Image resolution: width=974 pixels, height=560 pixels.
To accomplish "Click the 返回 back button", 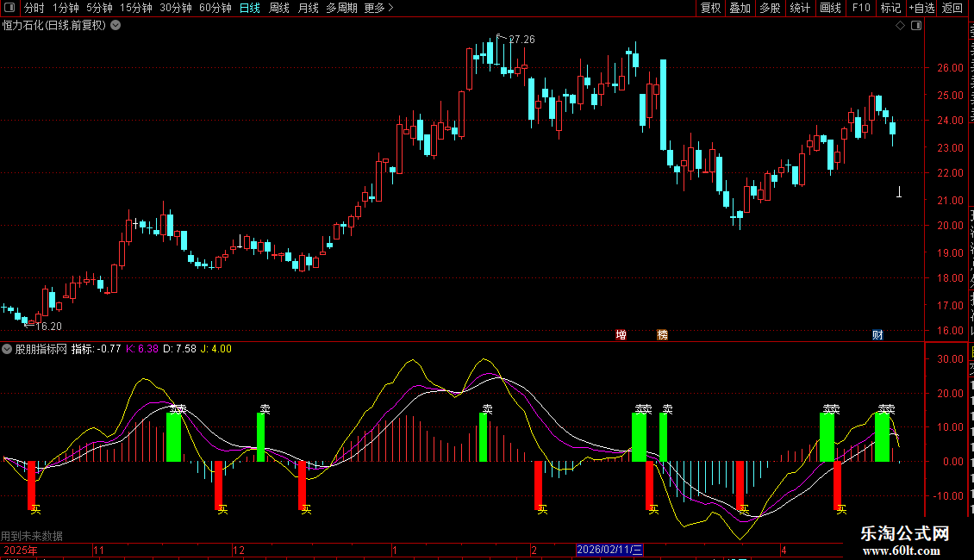I will [x=952, y=8].
